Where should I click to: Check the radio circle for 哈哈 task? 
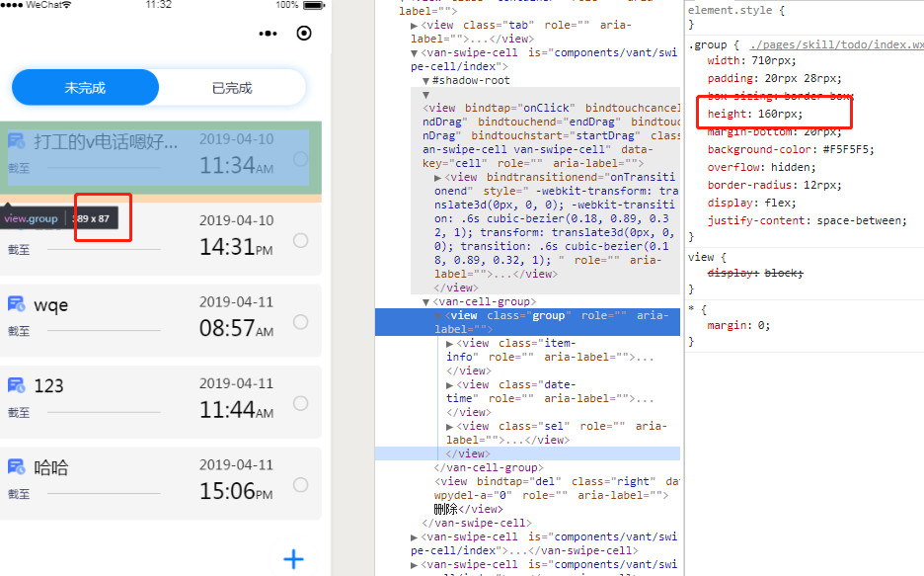pos(301,484)
